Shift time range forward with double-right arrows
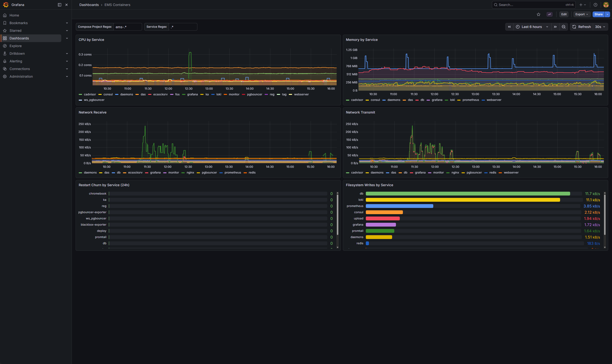 [x=555, y=27]
